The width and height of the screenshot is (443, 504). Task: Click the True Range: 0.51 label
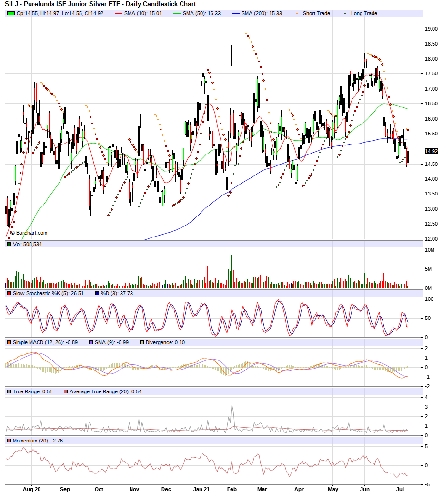point(32,392)
